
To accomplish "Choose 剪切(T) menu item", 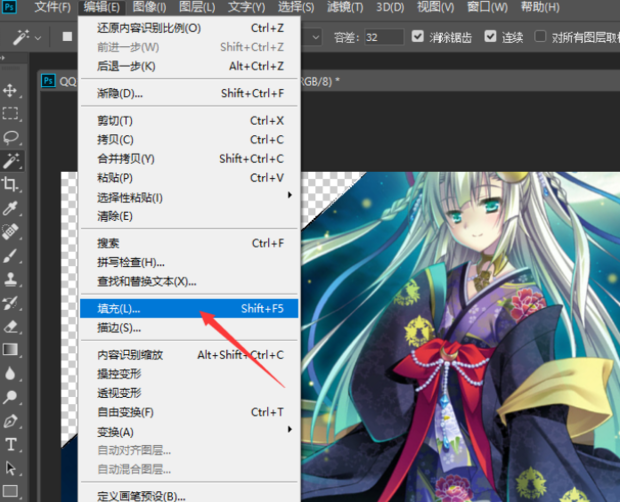I will [189, 121].
